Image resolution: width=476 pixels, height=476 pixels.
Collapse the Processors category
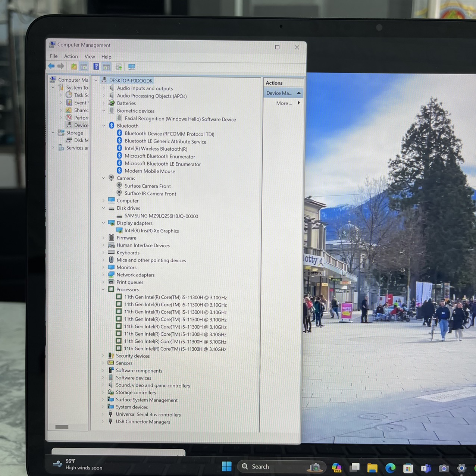click(104, 289)
